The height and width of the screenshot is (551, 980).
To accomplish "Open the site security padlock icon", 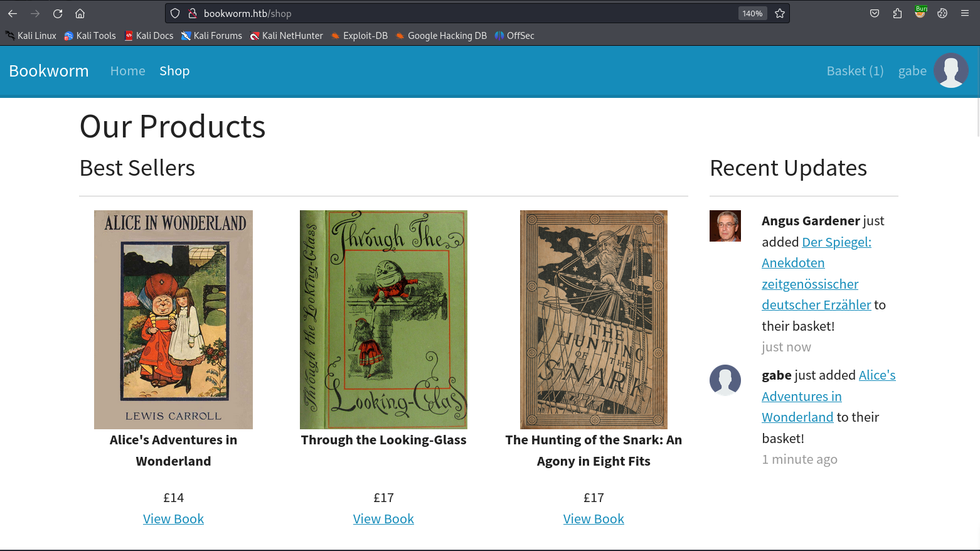I will click(x=193, y=13).
